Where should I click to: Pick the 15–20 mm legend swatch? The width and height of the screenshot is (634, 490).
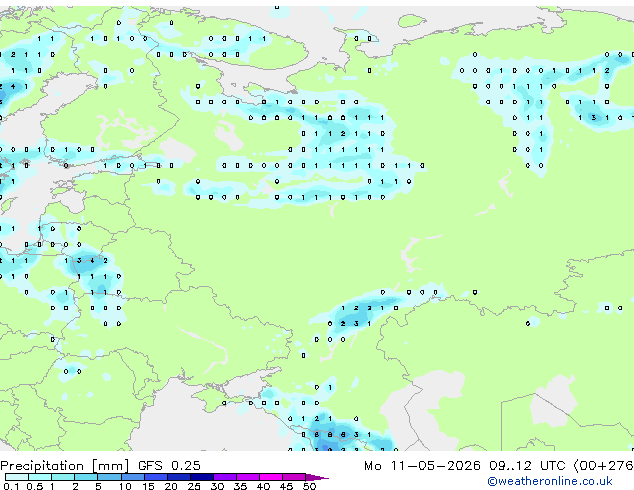click(156, 477)
